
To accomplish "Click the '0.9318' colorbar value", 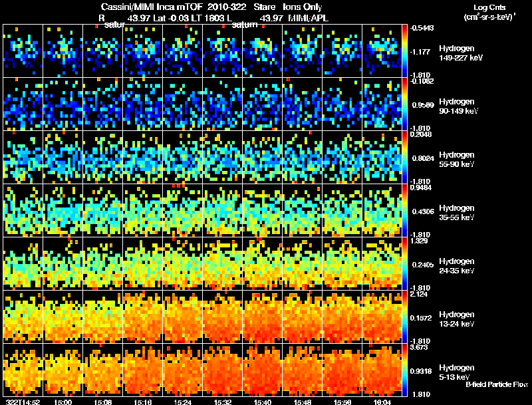I will [x=421, y=372].
